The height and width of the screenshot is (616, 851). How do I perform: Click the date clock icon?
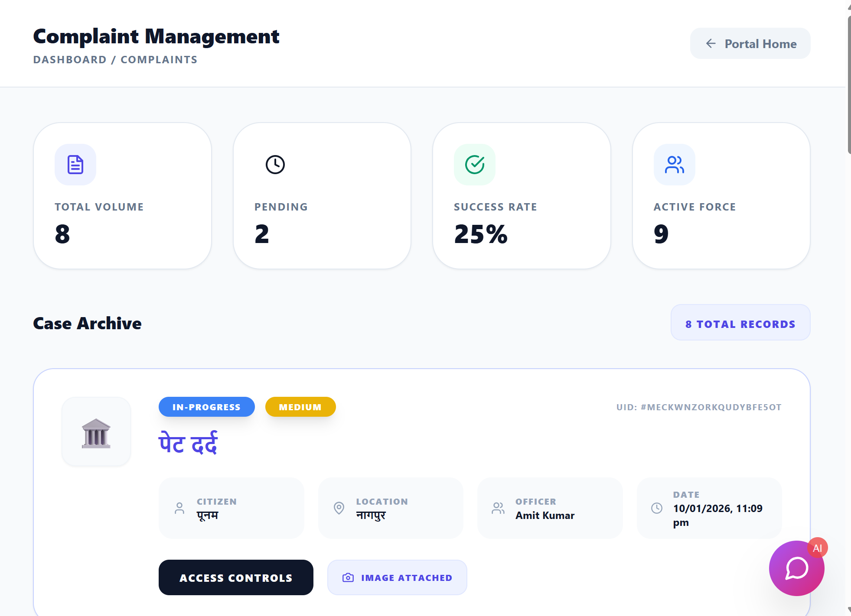[657, 508]
